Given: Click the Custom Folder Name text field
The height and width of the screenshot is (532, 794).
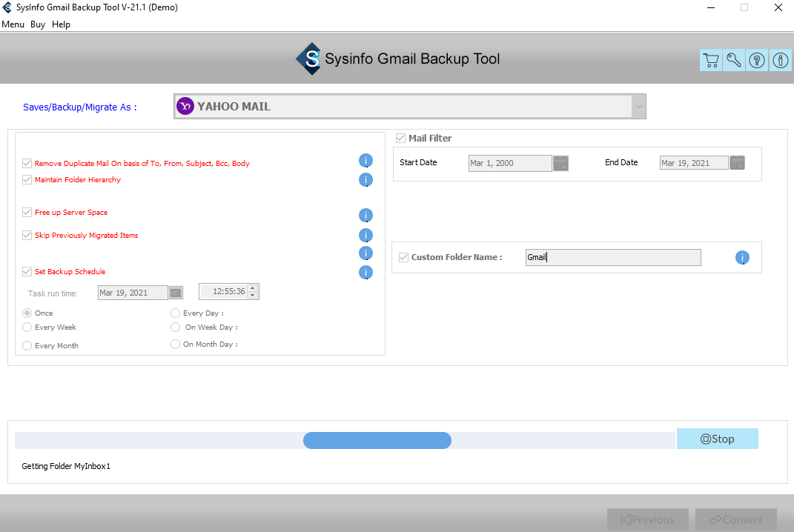Looking at the screenshot, I should point(612,258).
